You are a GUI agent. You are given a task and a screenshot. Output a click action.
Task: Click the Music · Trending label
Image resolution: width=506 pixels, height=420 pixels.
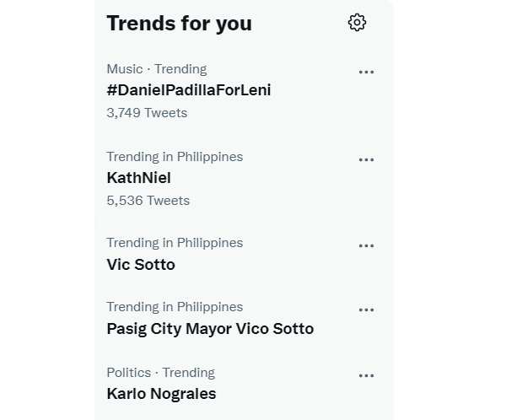point(157,69)
